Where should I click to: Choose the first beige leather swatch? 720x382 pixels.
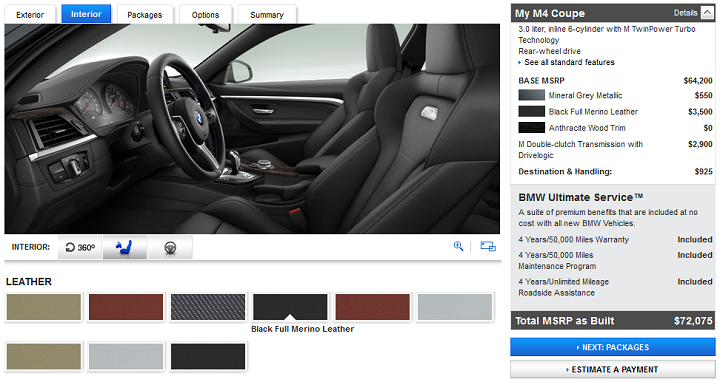(x=44, y=307)
